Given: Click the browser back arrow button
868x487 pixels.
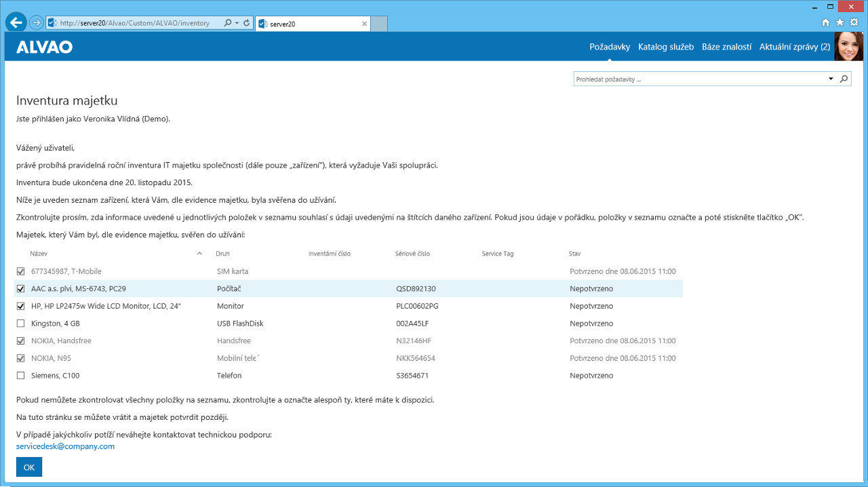Looking at the screenshot, I should [16, 22].
